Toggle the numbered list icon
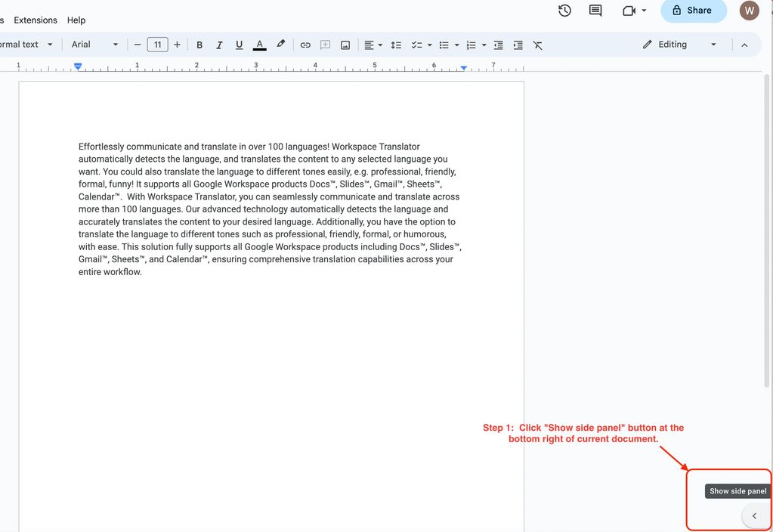 (472, 45)
